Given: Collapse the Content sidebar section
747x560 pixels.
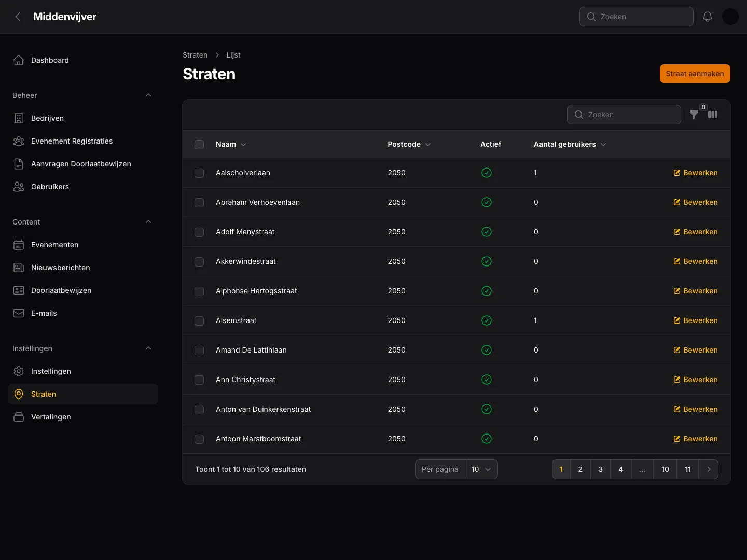Looking at the screenshot, I should 148,222.
